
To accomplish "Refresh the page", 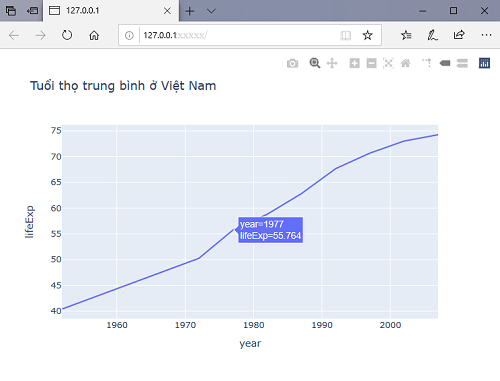I will click(x=67, y=35).
